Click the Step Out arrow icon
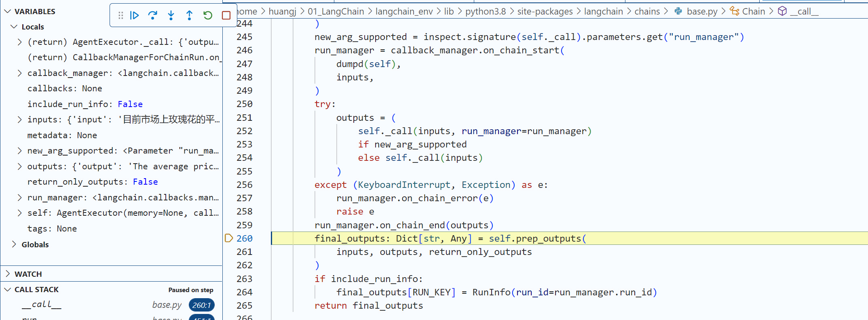 point(189,15)
